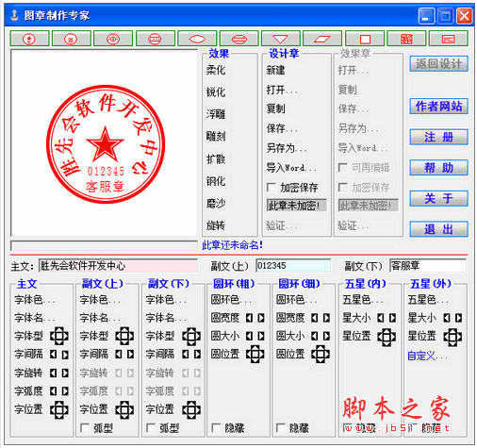Viewport: 477px width, 448px height.
Task: Click the 主文 字体型 four-way arrow control
Action: pyautogui.click(x=59, y=336)
